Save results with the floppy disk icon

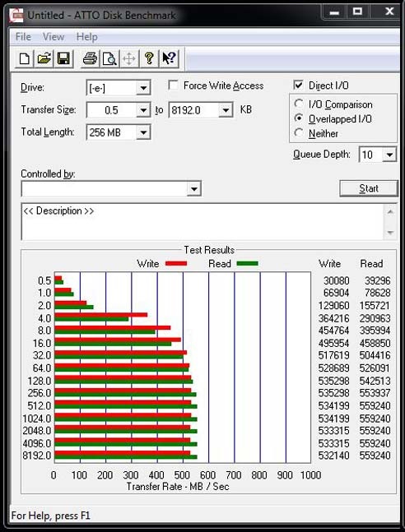point(63,58)
